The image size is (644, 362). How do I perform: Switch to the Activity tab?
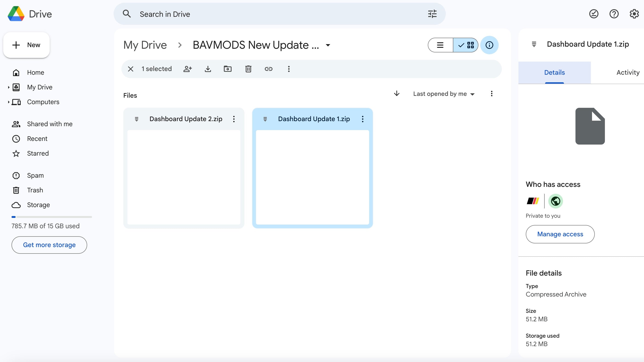pyautogui.click(x=628, y=72)
